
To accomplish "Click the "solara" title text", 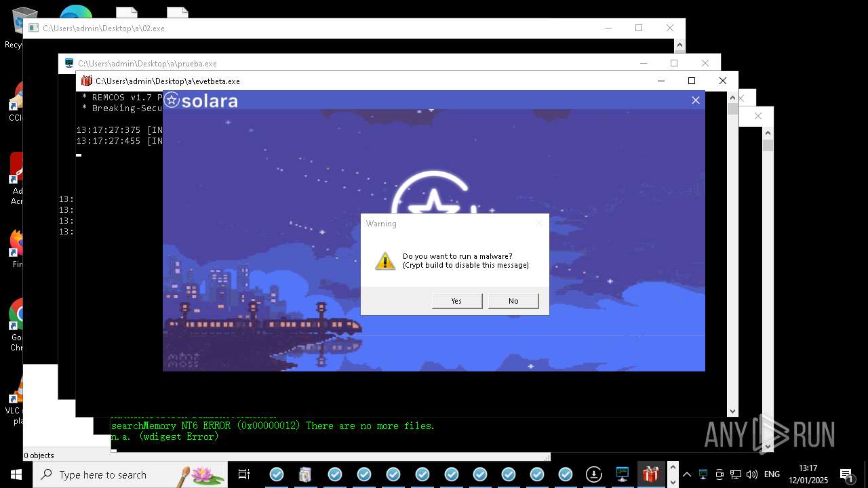I will pos(210,101).
